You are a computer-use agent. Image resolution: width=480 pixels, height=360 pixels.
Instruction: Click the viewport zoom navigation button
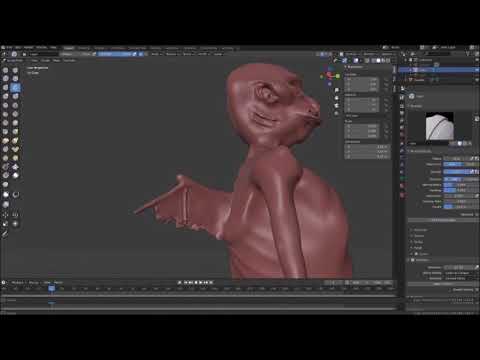click(x=337, y=90)
